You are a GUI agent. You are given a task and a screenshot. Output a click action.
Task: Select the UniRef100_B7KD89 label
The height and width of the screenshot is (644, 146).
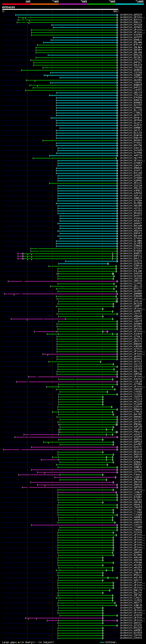(x=131, y=98)
